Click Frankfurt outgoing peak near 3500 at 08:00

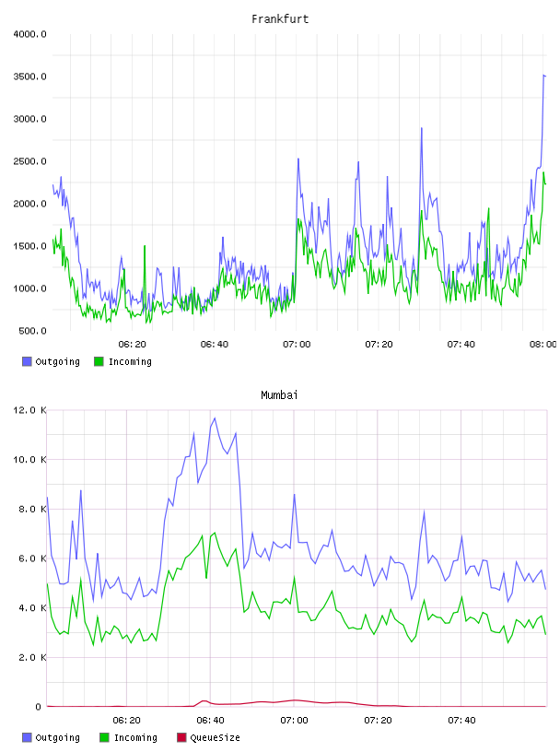544,76
